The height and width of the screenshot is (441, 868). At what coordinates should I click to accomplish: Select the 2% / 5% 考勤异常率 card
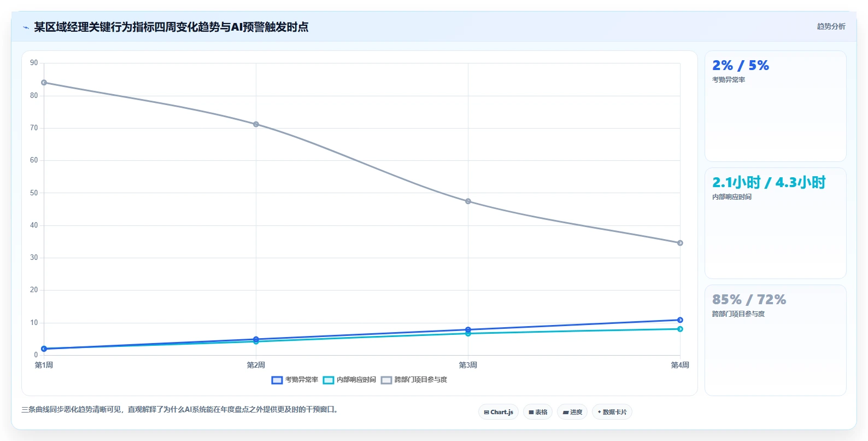775,106
